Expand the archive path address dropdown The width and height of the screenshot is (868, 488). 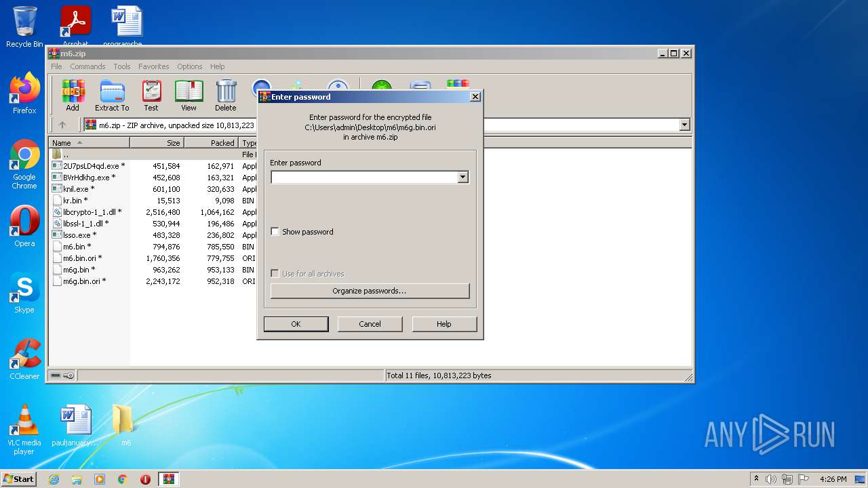pyautogui.click(x=684, y=125)
